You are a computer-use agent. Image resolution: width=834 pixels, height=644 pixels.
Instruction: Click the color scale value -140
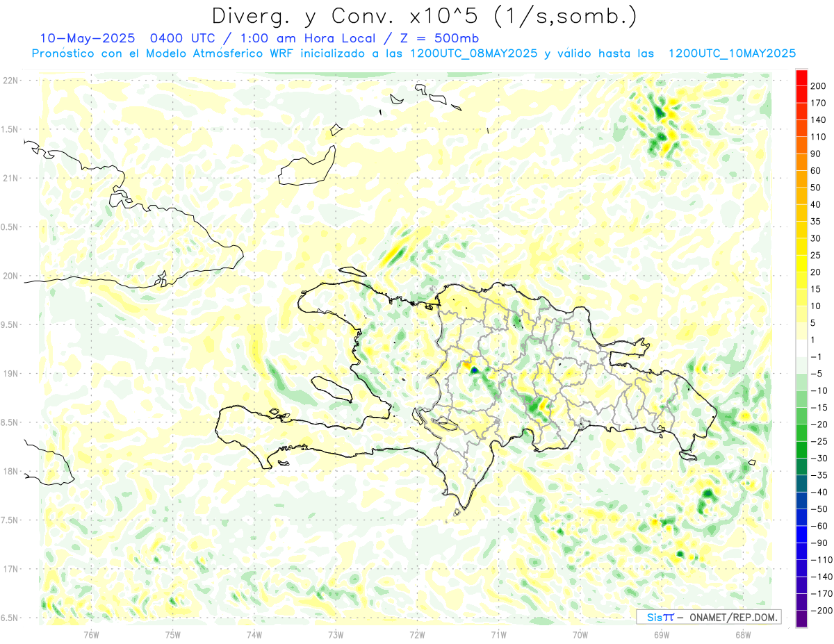821,577
